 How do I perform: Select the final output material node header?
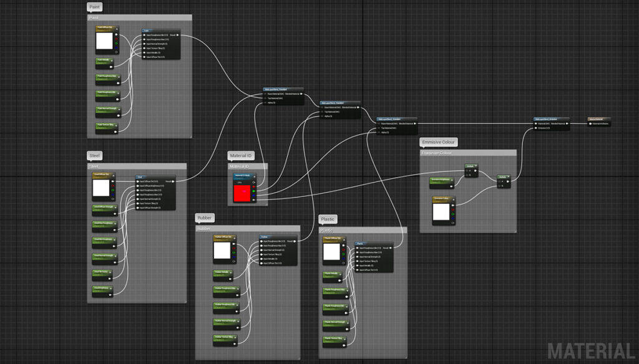(x=599, y=119)
